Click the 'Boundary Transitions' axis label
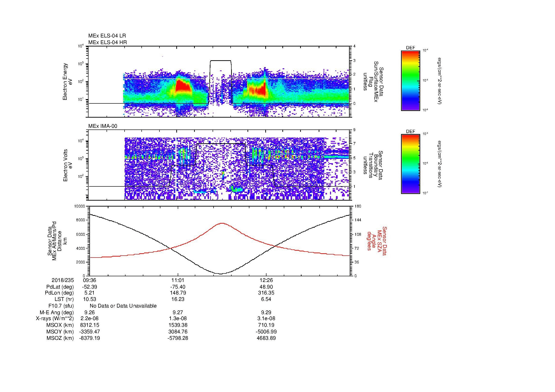Screen dimensions: 555x392 pos(373,165)
